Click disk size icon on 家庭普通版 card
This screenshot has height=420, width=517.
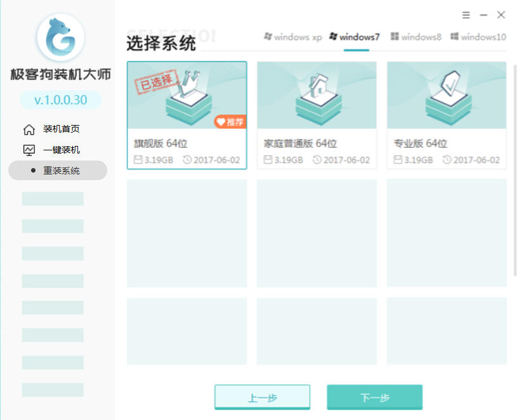click(268, 160)
